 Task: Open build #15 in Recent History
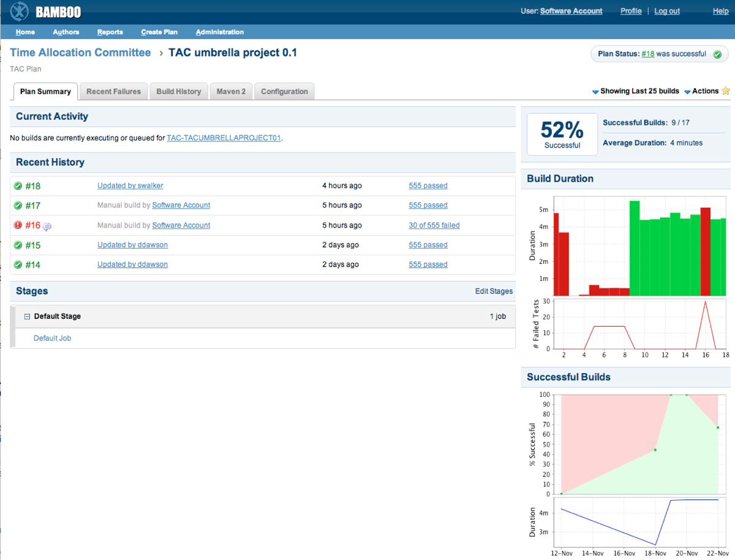point(32,245)
